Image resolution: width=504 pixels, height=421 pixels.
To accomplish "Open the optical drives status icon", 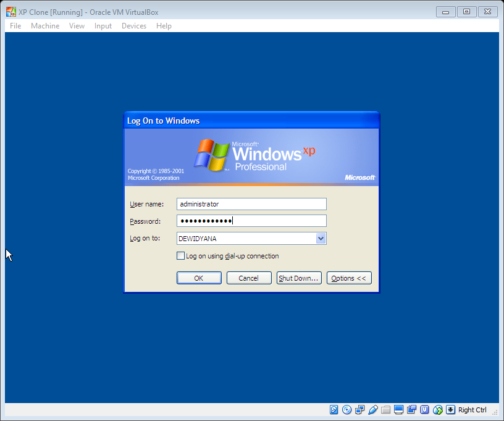I will click(x=346, y=409).
